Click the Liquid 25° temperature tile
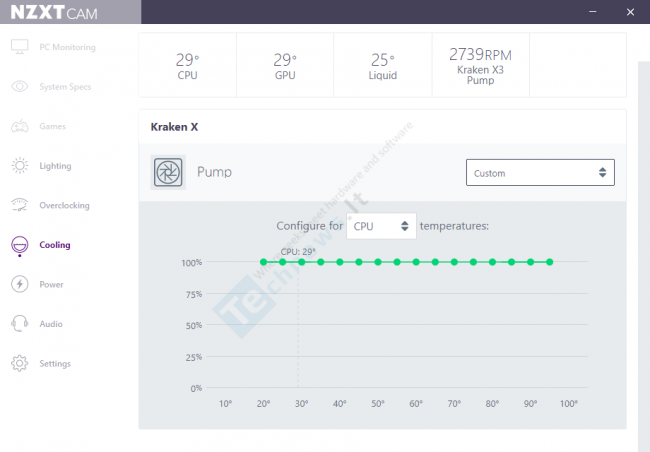 tap(383, 65)
